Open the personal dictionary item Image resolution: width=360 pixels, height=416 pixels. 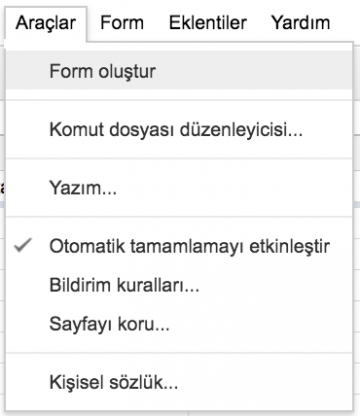tap(179, 382)
